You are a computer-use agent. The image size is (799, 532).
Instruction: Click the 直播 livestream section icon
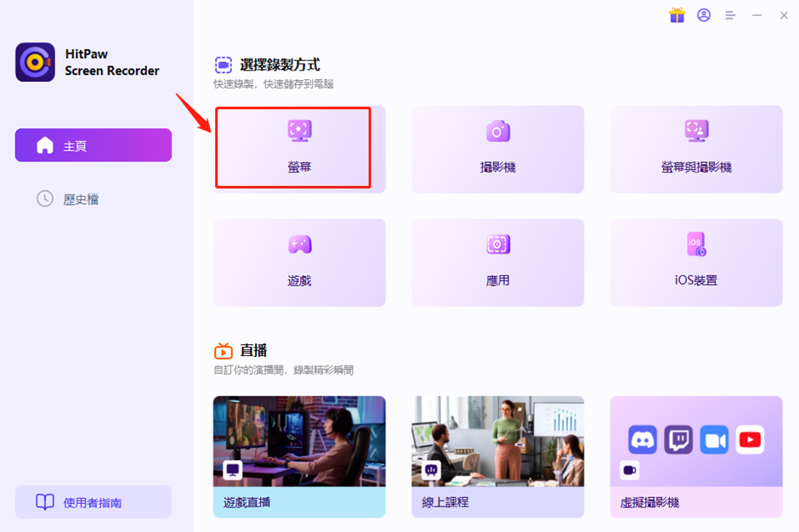[x=223, y=351]
